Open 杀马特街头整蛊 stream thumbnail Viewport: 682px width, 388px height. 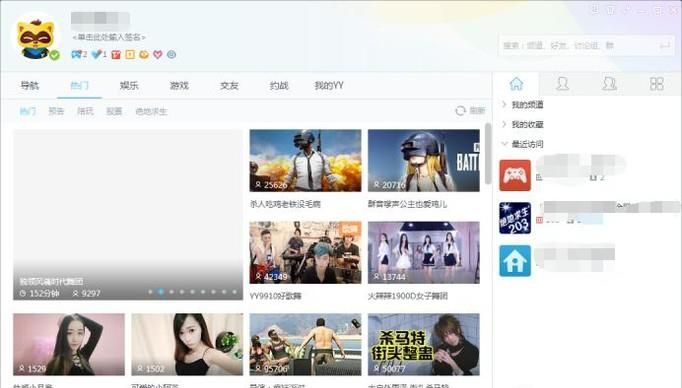pyautogui.click(x=424, y=345)
